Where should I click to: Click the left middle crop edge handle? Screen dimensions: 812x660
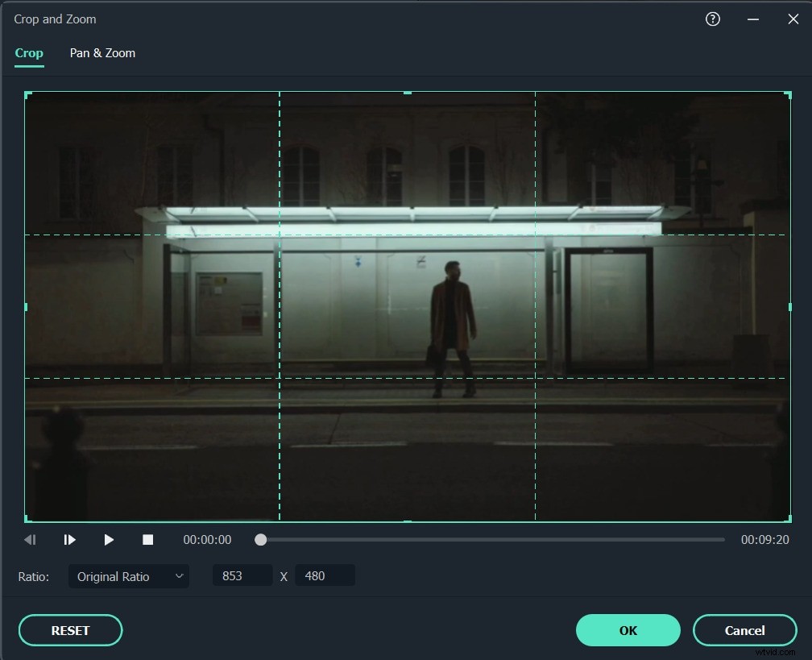click(x=27, y=306)
